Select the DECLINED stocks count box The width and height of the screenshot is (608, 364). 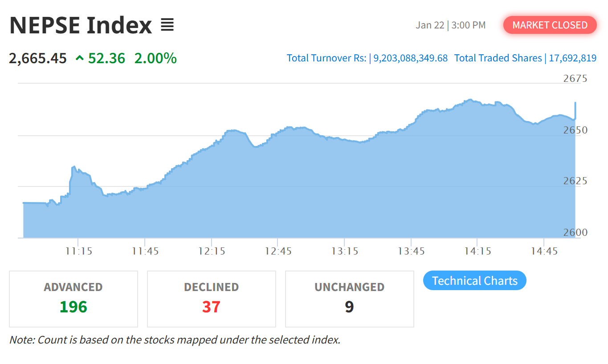tap(212, 299)
